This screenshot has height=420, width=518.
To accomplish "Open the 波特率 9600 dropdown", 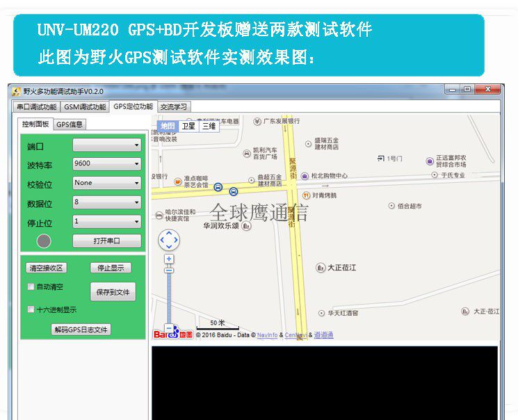I will 106,164.
